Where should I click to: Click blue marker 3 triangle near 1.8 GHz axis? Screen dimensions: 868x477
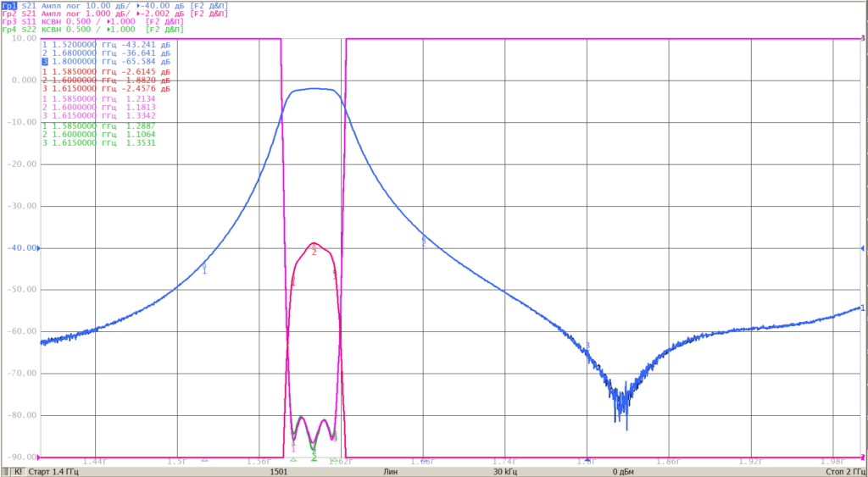587,459
